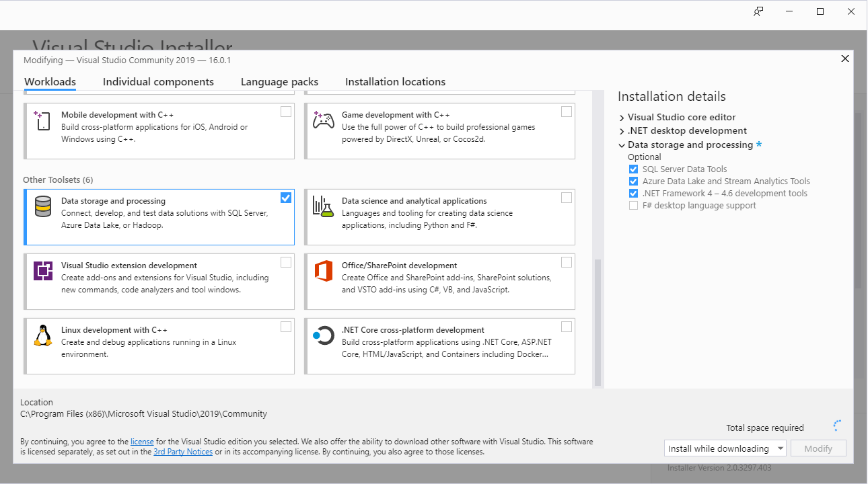Screen dimensions: 868x484
Task: Collapse the Data storage and processing details
Action: click(622, 145)
